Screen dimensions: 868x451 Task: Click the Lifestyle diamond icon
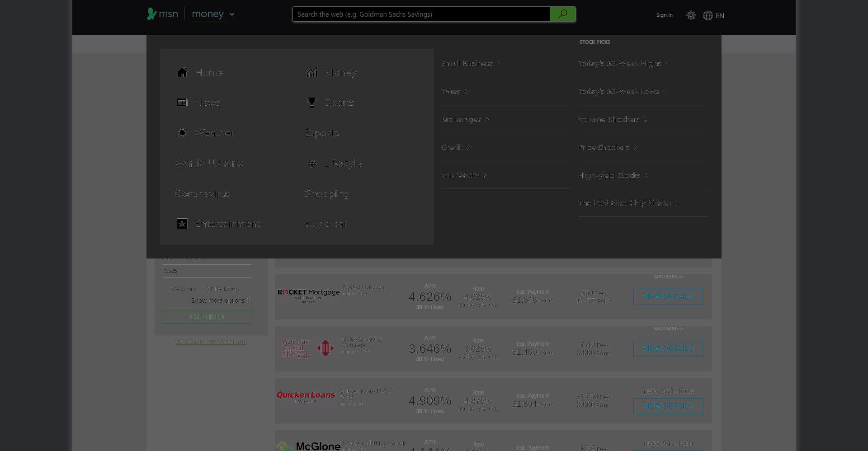tap(312, 163)
